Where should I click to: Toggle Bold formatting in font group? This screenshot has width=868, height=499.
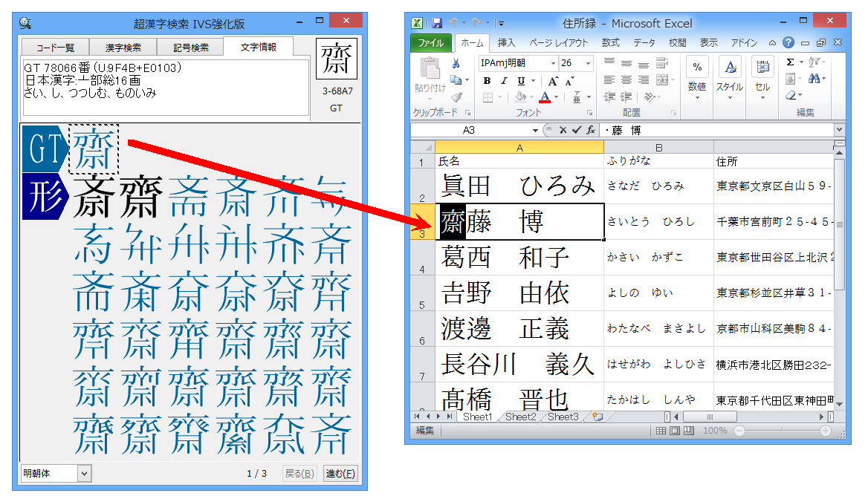coord(487,81)
